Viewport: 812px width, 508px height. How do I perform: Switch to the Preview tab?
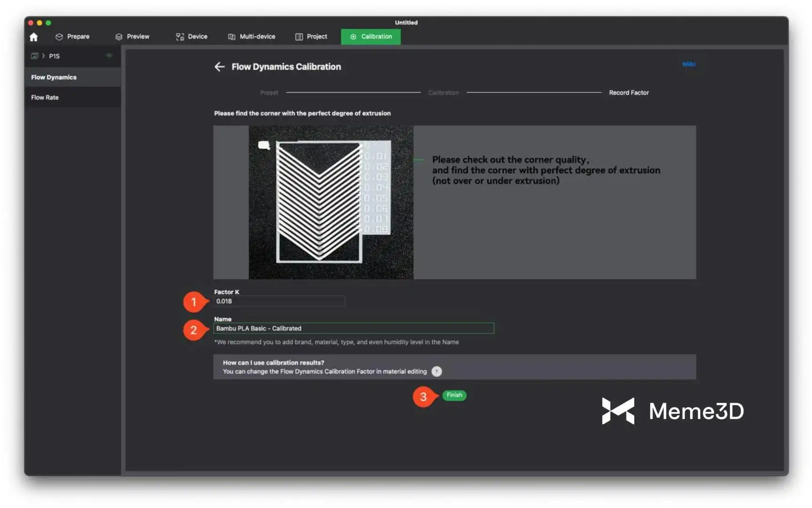[132, 37]
